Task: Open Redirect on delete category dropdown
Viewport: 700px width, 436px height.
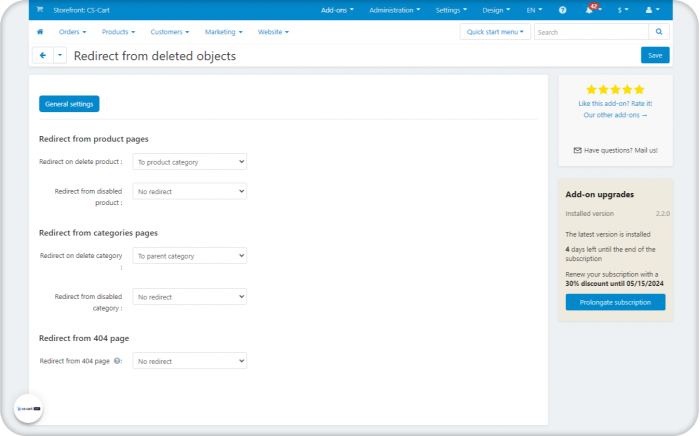Action: (189, 256)
